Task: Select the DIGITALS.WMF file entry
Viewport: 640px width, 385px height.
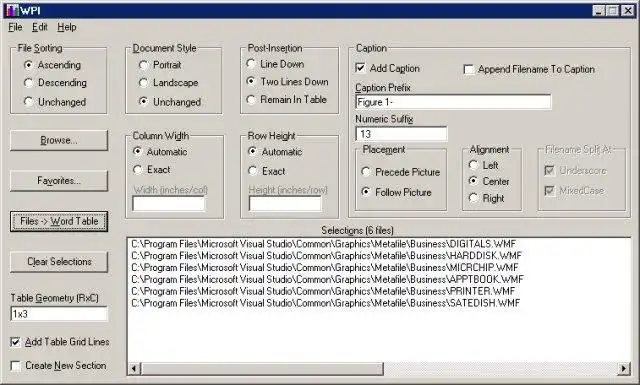Action: (324, 244)
